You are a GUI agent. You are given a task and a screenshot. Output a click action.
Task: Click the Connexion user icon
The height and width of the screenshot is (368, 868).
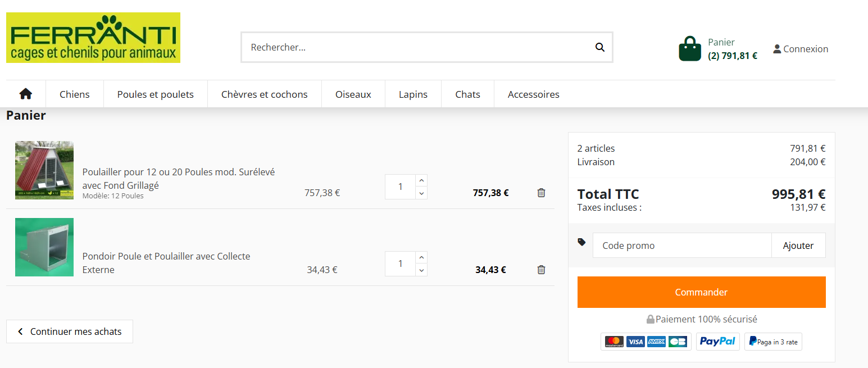click(x=777, y=49)
